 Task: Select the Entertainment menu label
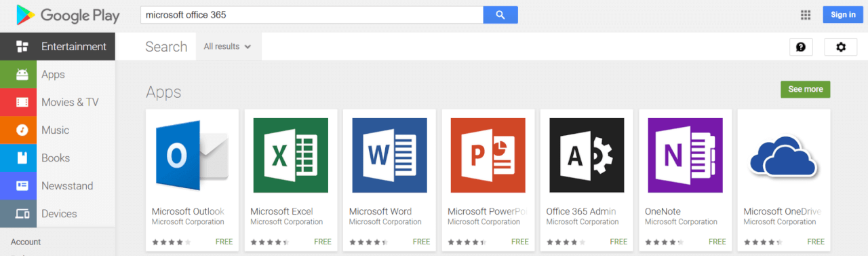(74, 47)
